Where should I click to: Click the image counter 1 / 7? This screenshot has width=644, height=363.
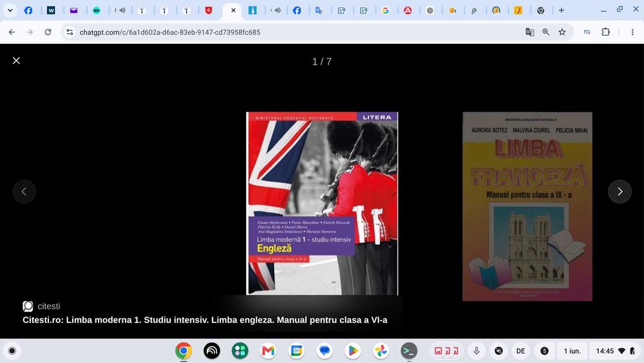321,62
